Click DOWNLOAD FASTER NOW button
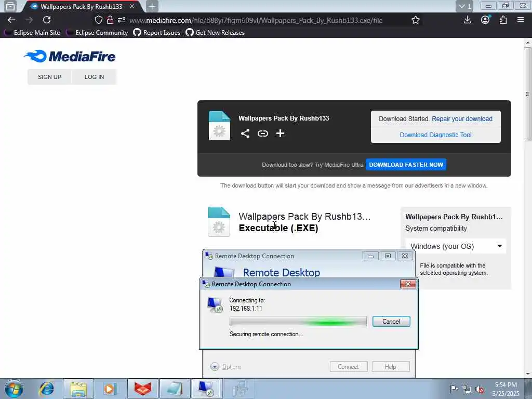This screenshot has height=399, width=532. 406,165
